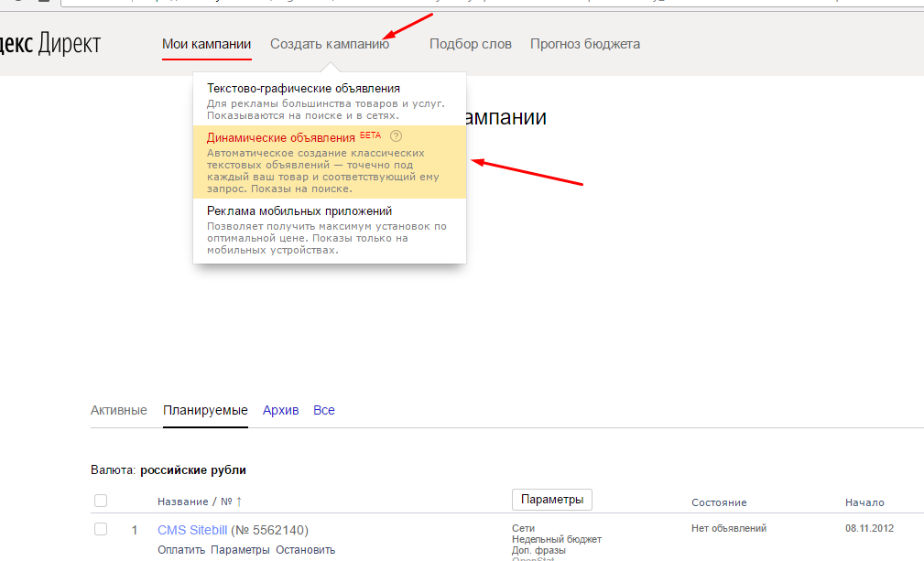
Task: Go to Подбор слов
Action: point(471,44)
